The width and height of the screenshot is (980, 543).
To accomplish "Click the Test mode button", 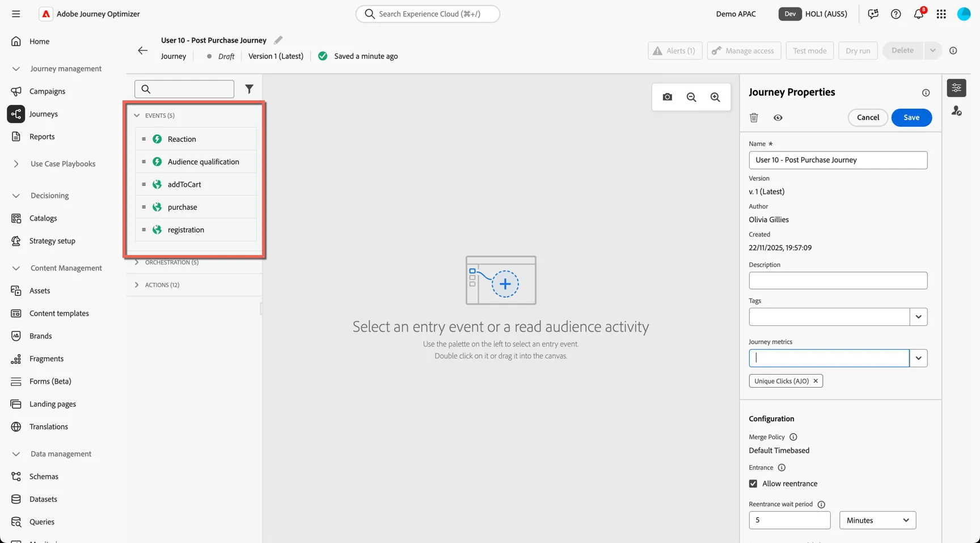I will tap(809, 50).
